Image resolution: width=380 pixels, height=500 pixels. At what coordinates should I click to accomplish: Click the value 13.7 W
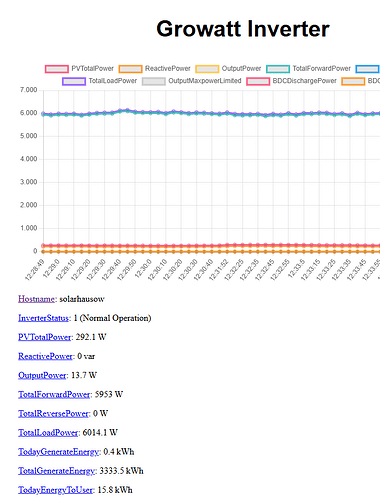(x=84, y=375)
